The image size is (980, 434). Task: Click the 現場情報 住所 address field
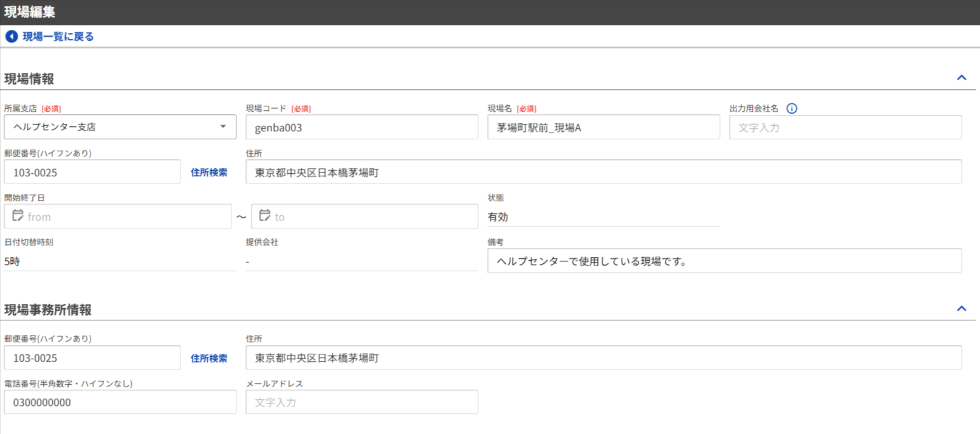tap(603, 173)
